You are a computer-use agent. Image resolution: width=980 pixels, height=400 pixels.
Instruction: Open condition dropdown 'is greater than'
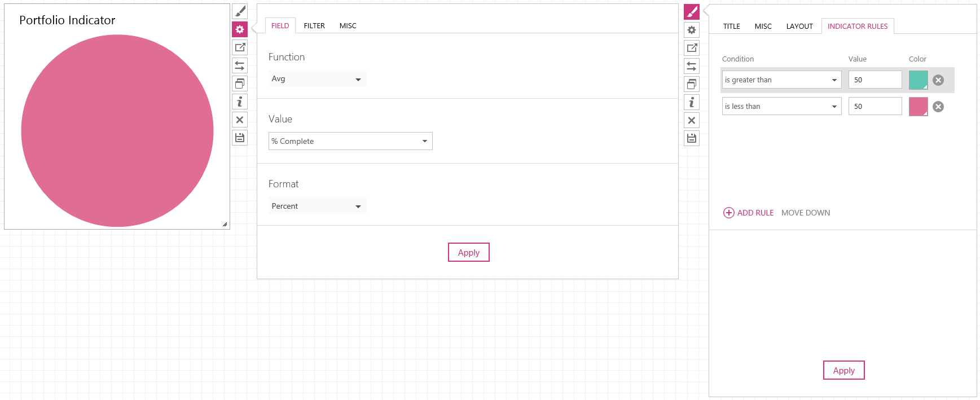point(781,80)
